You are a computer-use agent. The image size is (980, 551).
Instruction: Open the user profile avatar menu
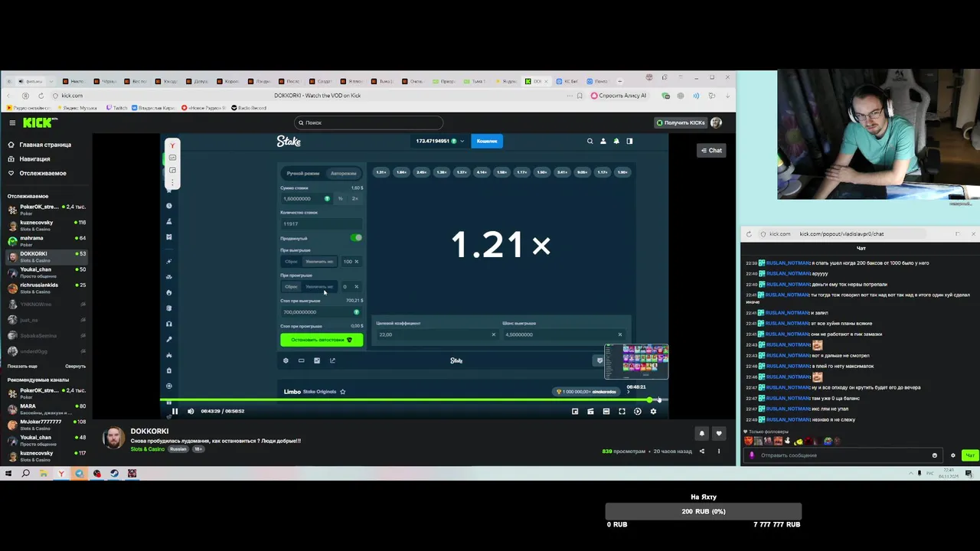point(716,122)
